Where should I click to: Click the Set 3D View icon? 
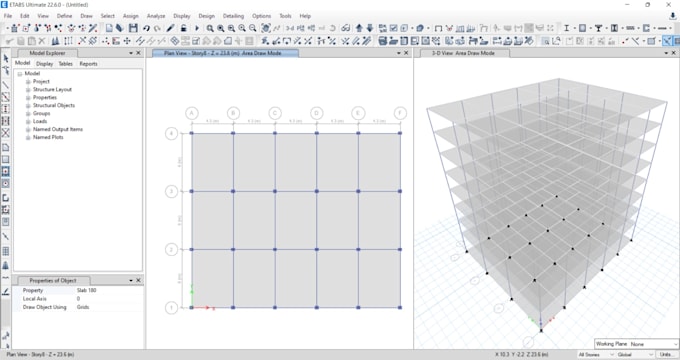(x=290, y=28)
